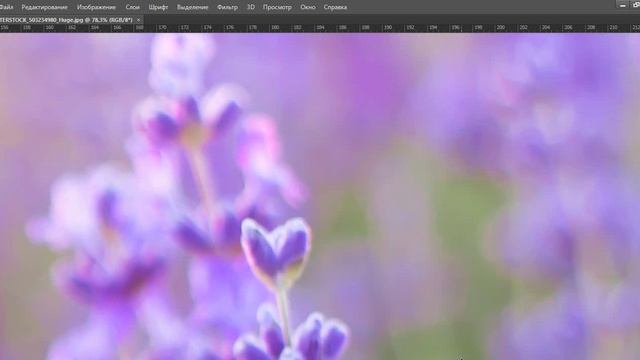This screenshot has width=640, height=360.
Task: Select the Hage.jpg document tab
Action: [x=66, y=20]
